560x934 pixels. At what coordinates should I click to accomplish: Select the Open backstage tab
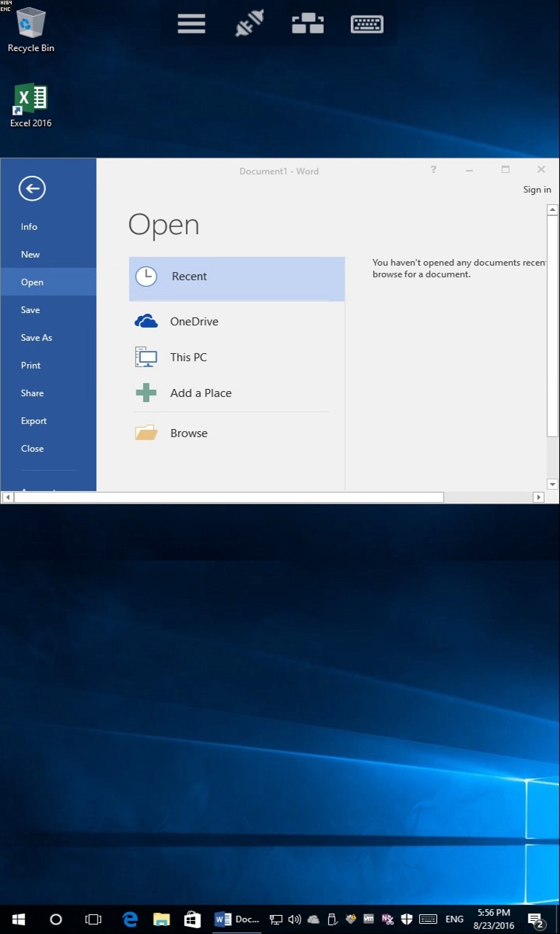coord(48,282)
